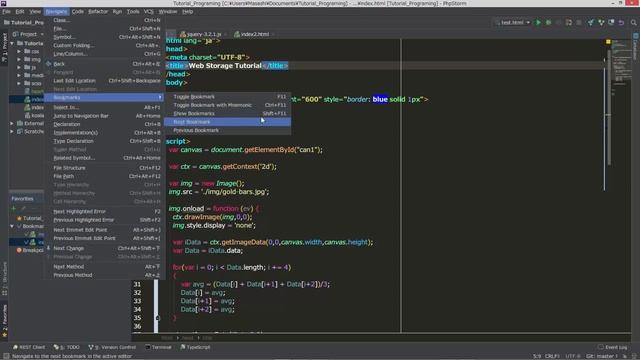
Task: Click the VCS commit changes icon
Action: coord(601,22)
